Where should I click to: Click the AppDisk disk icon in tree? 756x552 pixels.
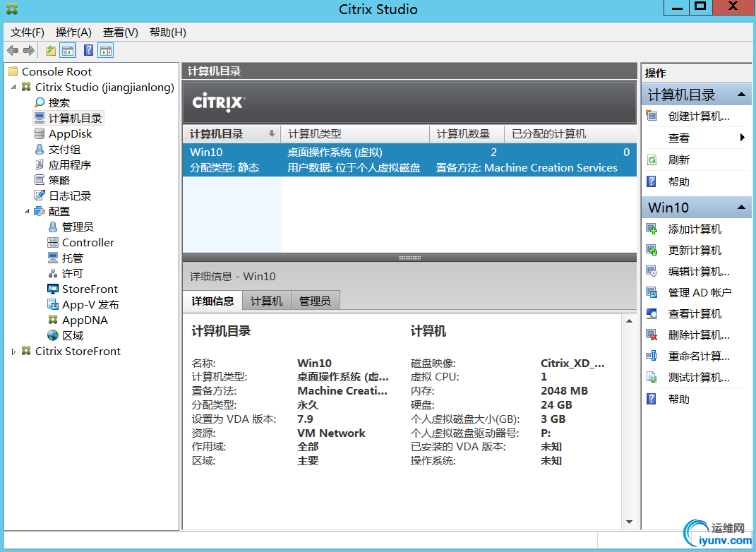[40, 133]
